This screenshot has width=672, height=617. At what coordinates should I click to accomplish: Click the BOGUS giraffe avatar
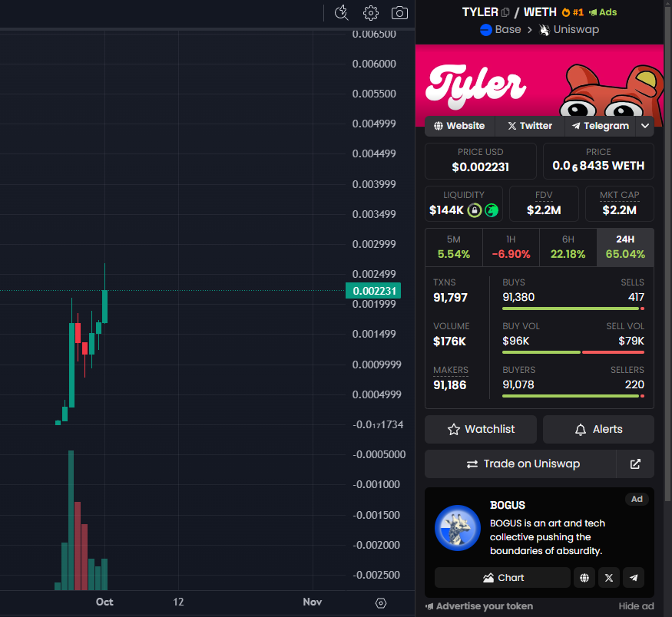tap(457, 528)
